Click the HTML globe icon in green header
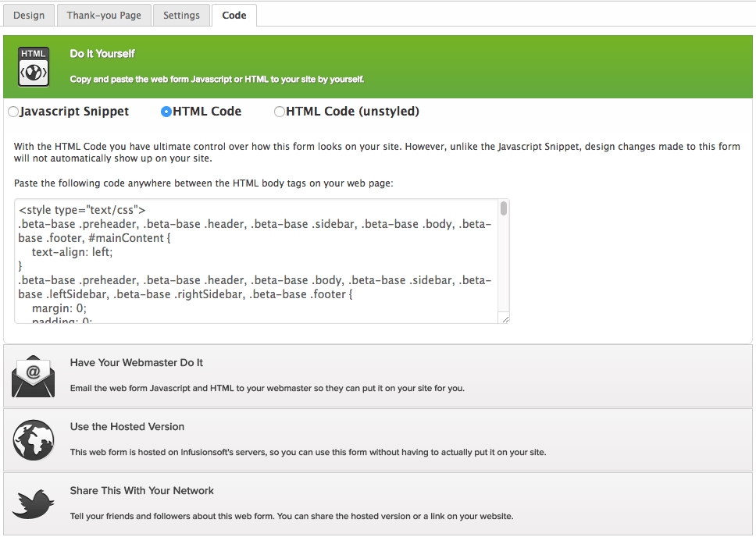The height and width of the screenshot is (537, 756). coord(34,67)
